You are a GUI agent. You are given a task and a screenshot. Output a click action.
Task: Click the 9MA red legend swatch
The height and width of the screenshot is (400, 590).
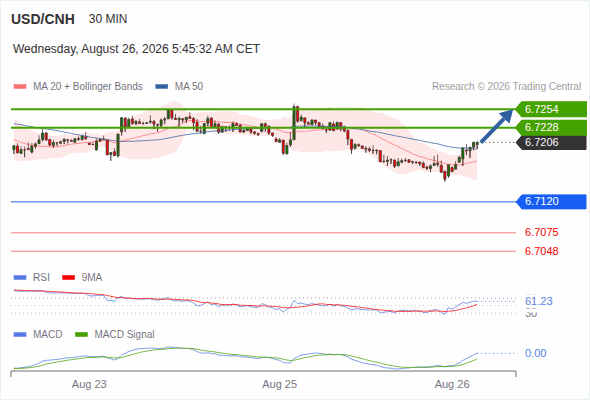(x=68, y=278)
